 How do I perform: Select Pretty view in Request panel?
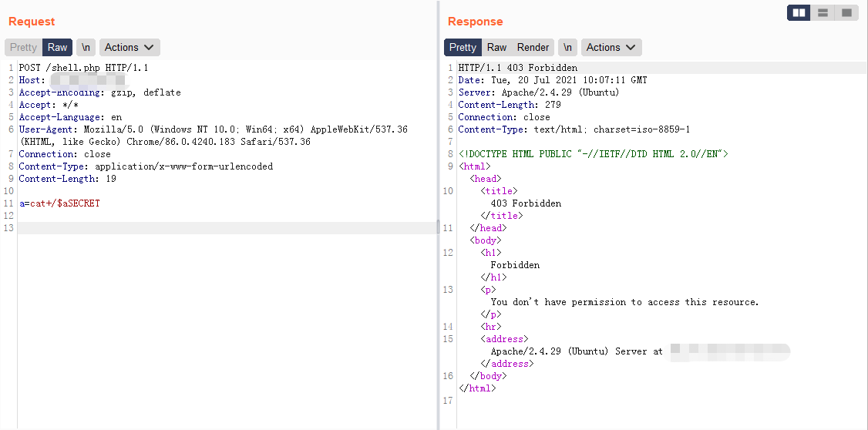click(23, 48)
